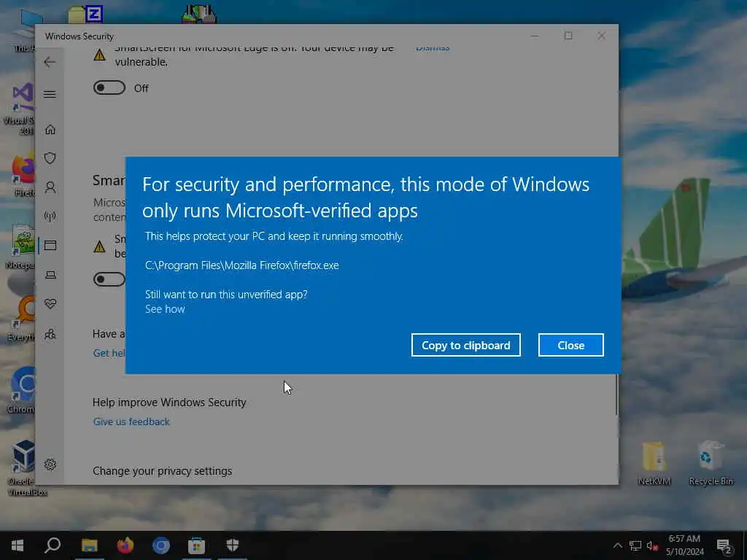The height and width of the screenshot is (560, 747).
Task: Click Copy to clipboard button
Action: 465,345
